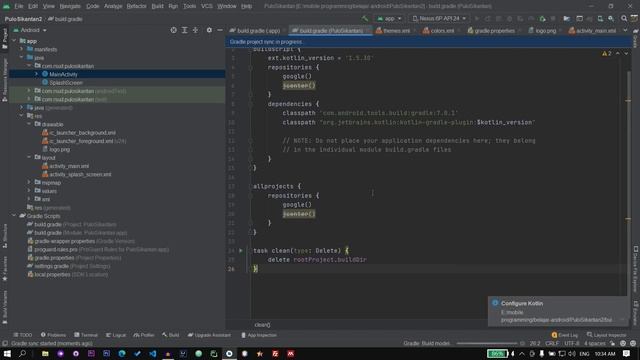Open the TODO tool window
This screenshot has width=640, height=360.
click(22, 335)
